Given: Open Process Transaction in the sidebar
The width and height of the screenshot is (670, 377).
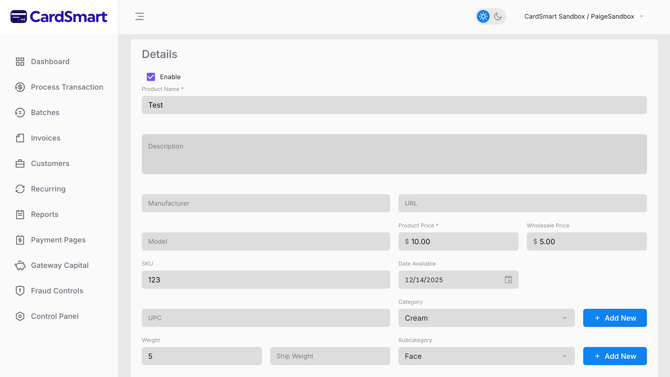Looking at the screenshot, I should (x=67, y=87).
